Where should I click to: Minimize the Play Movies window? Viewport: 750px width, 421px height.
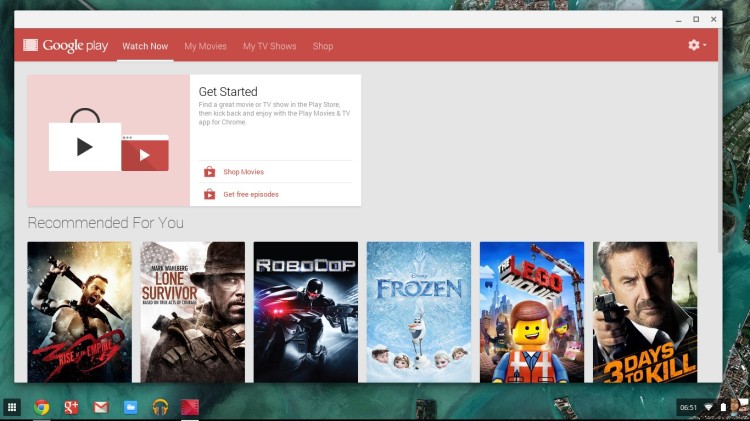tap(678, 20)
